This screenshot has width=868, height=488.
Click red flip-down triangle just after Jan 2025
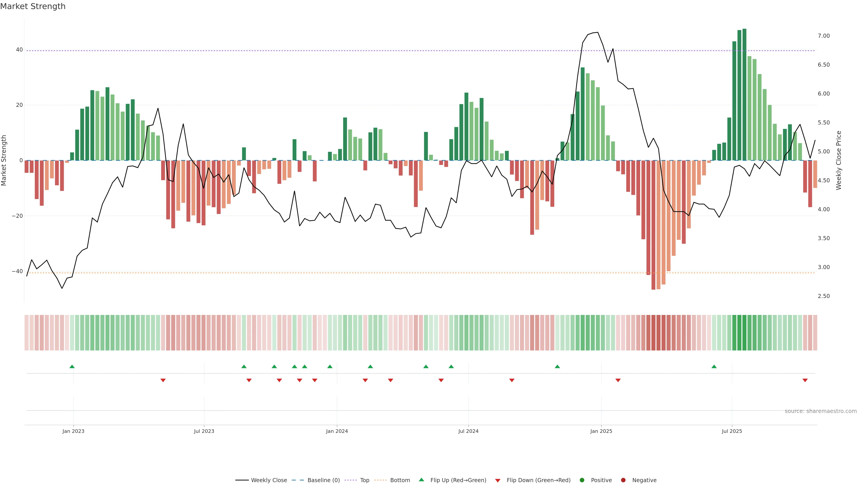click(618, 380)
